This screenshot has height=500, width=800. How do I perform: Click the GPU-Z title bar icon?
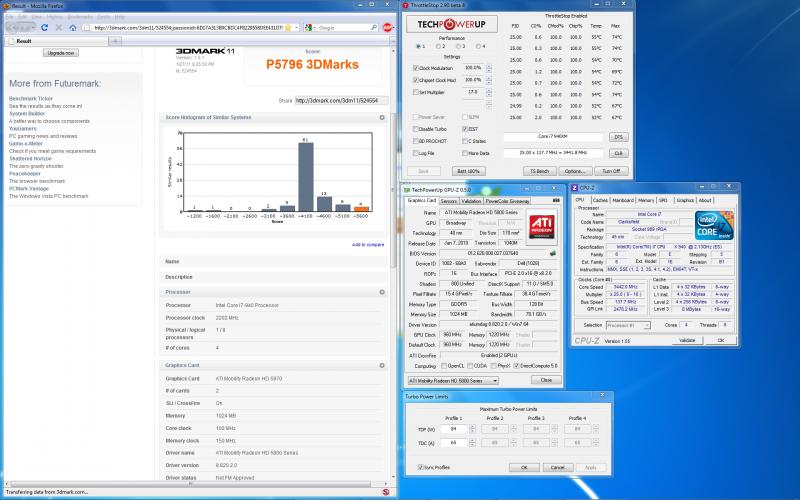tap(407, 190)
